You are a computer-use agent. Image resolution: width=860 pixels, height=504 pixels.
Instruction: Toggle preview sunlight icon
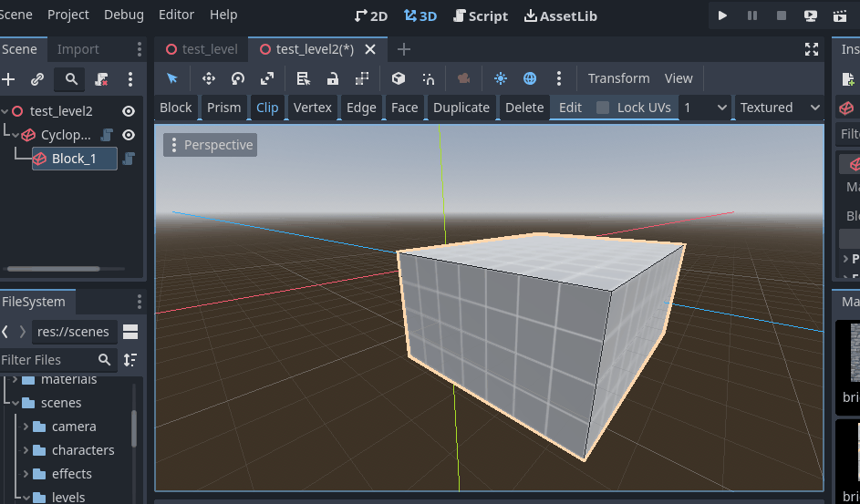point(500,78)
